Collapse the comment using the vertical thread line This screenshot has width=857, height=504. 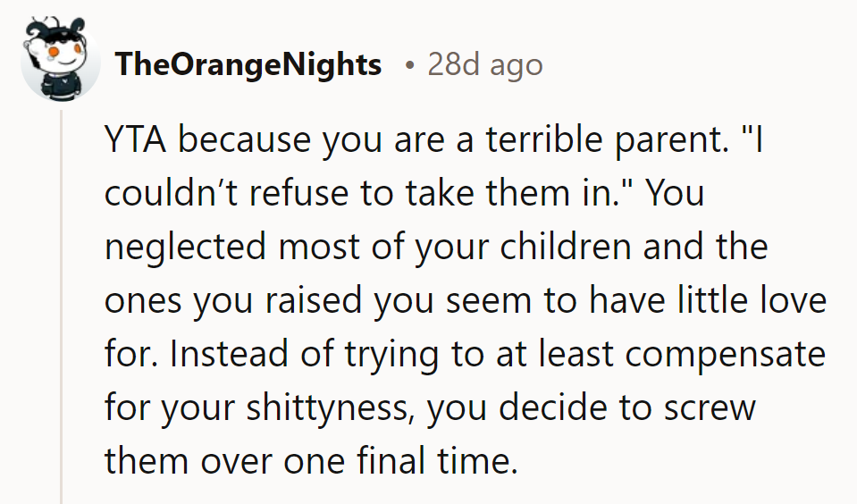62,304
